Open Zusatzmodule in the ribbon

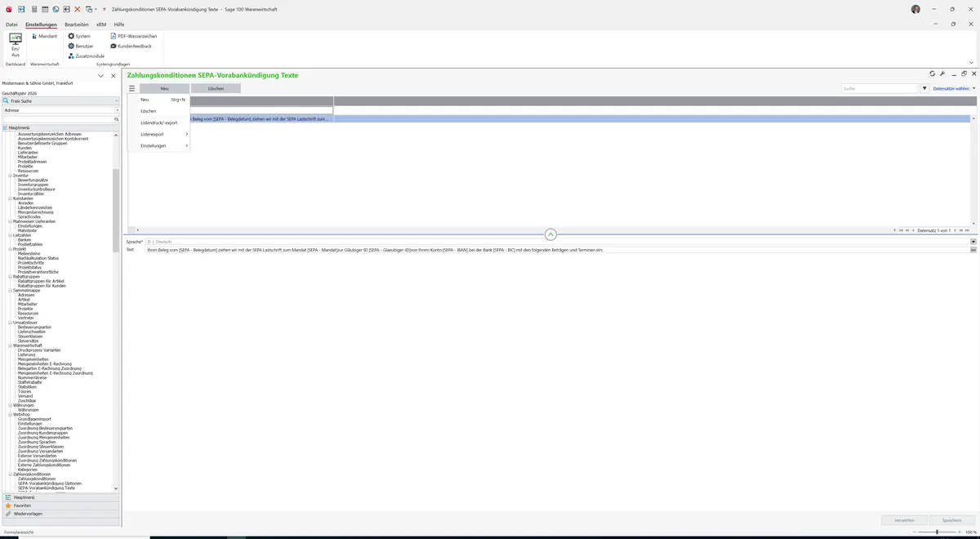point(86,56)
